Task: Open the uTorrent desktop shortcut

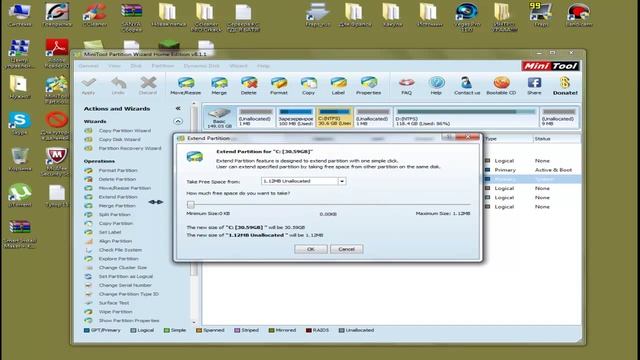Action: tap(20, 196)
